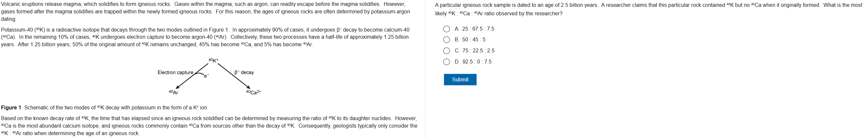Click the passage paragraph beginning 'Volcanic eruptions'
Viewport: 868px width, 138px height.
(x=206, y=12)
